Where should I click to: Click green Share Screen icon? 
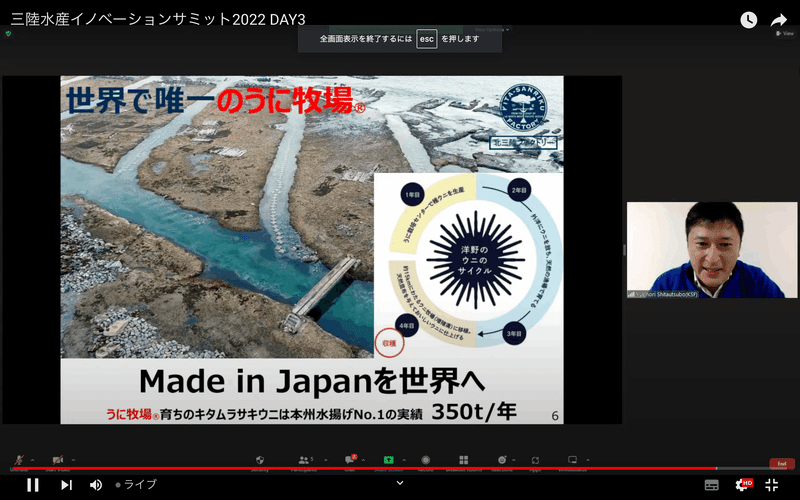click(x=389, y=460)
